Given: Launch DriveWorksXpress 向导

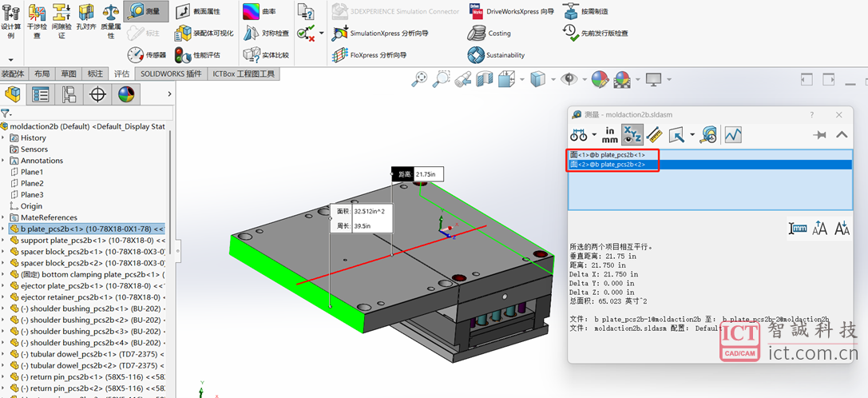Looking at the screenshot, I should point(510,11).
